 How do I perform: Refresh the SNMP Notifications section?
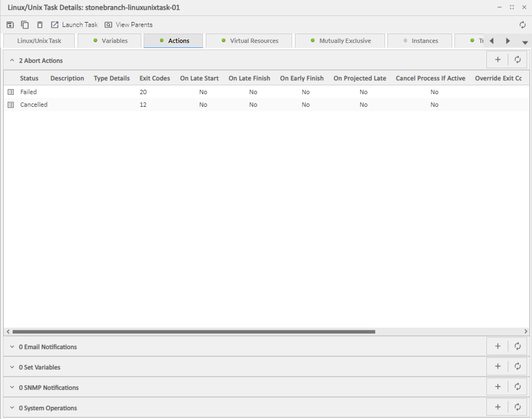[x=517, y=387]
